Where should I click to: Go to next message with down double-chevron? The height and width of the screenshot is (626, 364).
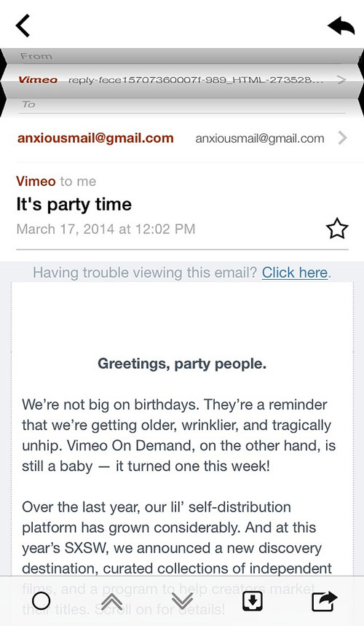click(182, 600)
